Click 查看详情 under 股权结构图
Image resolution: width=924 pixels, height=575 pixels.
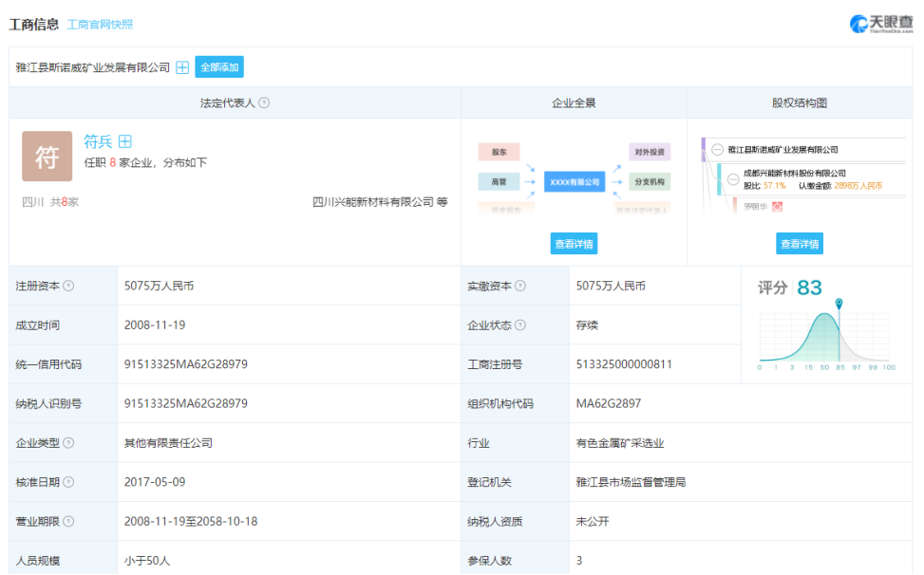(799, 244)
